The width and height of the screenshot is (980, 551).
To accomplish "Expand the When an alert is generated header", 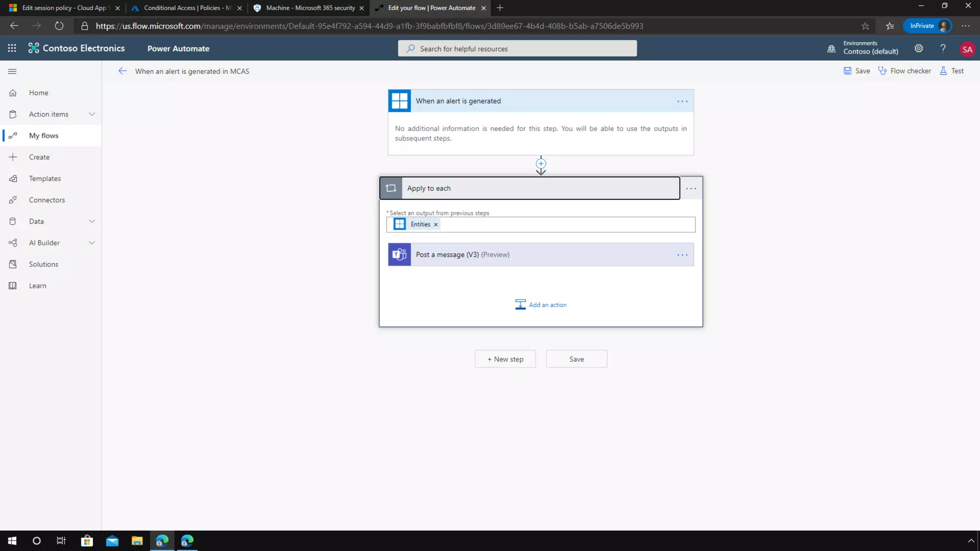I will (541, 101).
